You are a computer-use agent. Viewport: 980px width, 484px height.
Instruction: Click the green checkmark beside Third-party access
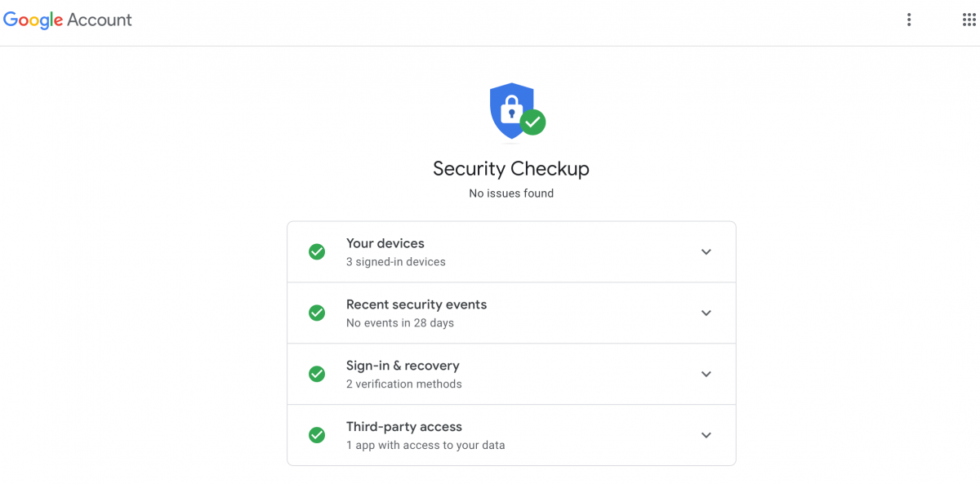coord(317,435)
